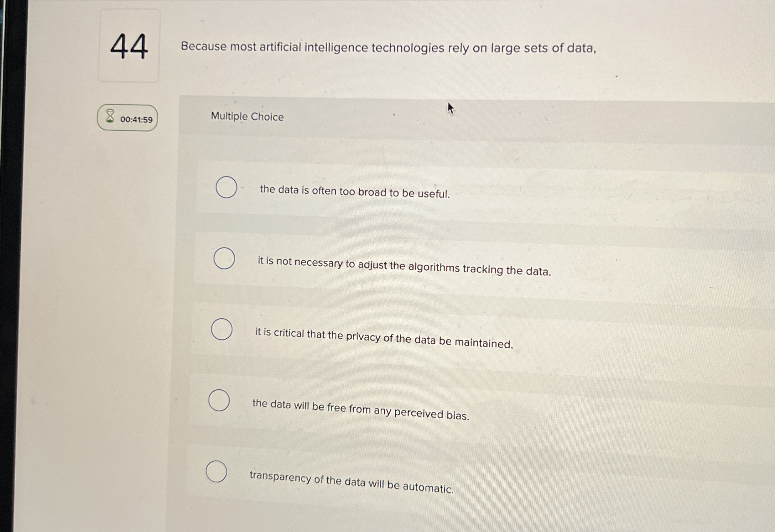Image resolution: width=775 pixels, height=532 pixels.
Task: Click the question number 44 box
Action: coord(129,47)
